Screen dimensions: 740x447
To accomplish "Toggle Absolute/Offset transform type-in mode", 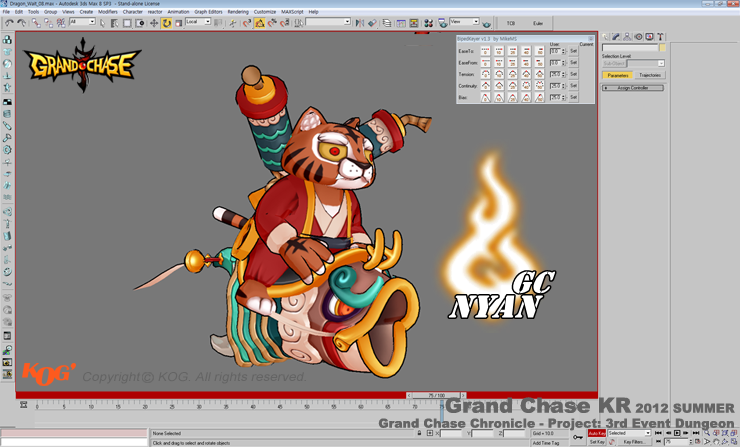I will [x=429, y=433].
